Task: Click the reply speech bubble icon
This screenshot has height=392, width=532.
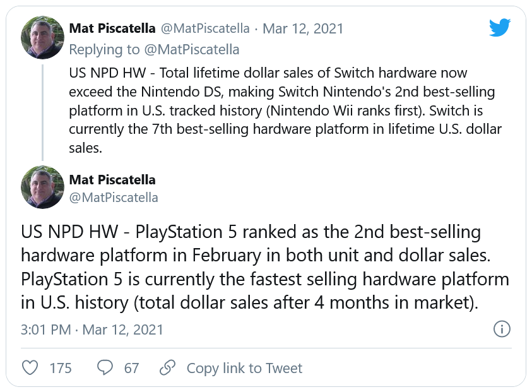Action: [105, 367]
